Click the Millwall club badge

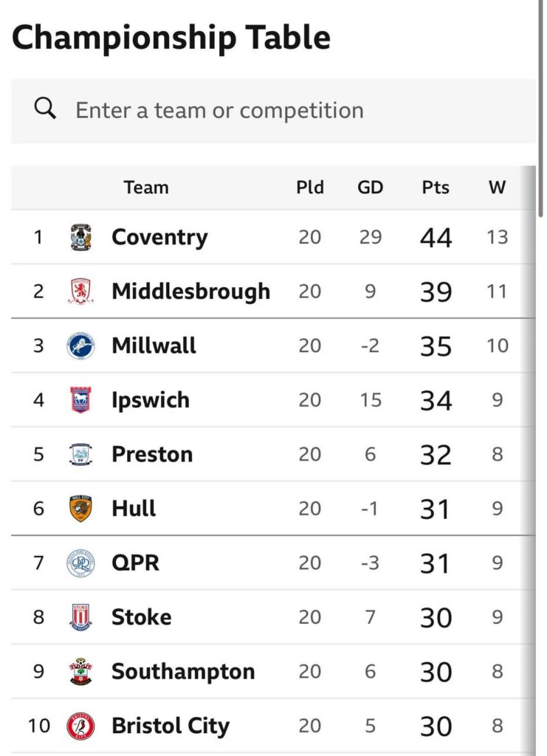click(80, 346)
